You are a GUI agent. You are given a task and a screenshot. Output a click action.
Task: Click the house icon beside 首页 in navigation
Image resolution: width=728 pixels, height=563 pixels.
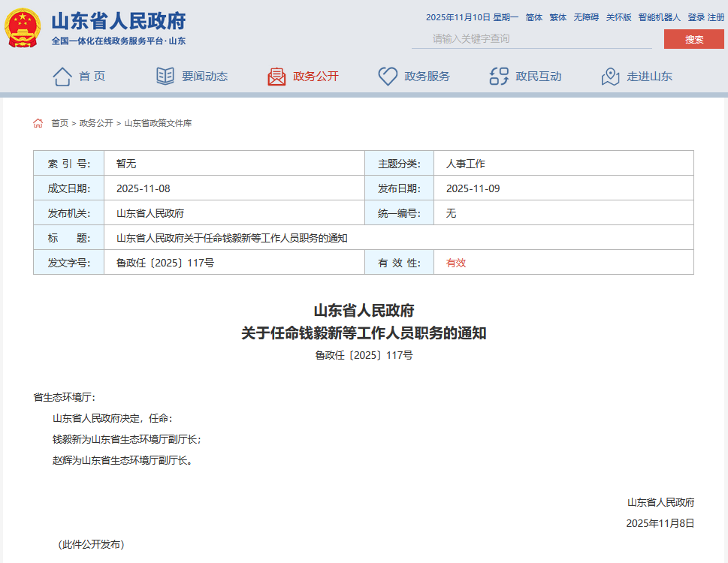[x=62, y=76]
